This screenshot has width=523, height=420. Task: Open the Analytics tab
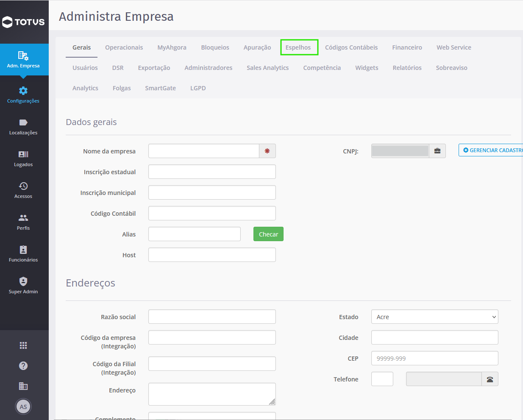pos(85,88)
